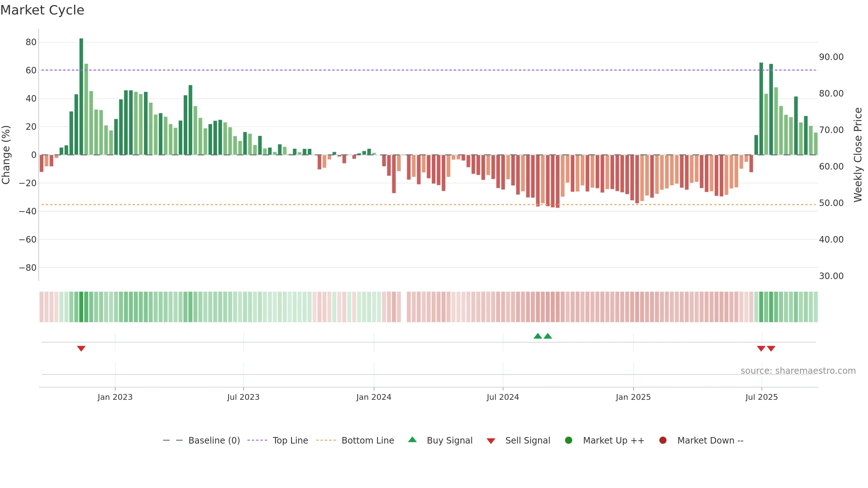Click the purple dotted Top Line on the chart
This screenshot has width=868, height=488.
point(429,70)
